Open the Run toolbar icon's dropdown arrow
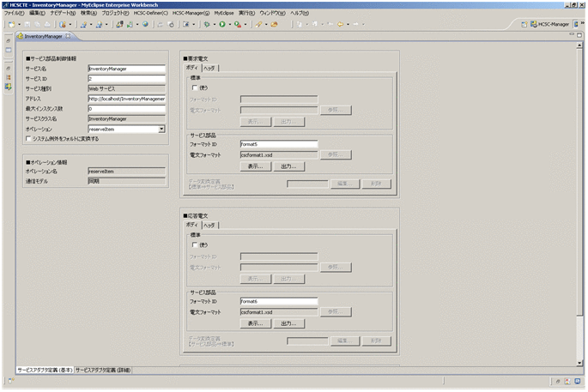588x392 pixels. pyautogui.click(x=228, y=24)
